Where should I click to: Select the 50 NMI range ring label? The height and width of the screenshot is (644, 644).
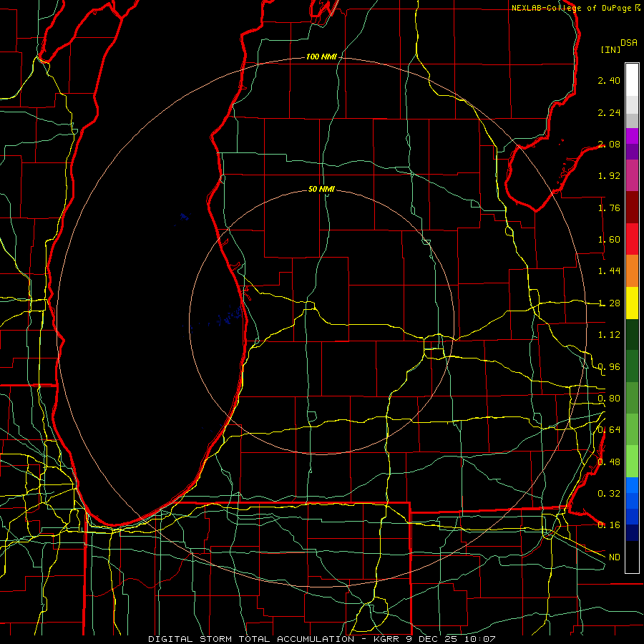[321, 190]
